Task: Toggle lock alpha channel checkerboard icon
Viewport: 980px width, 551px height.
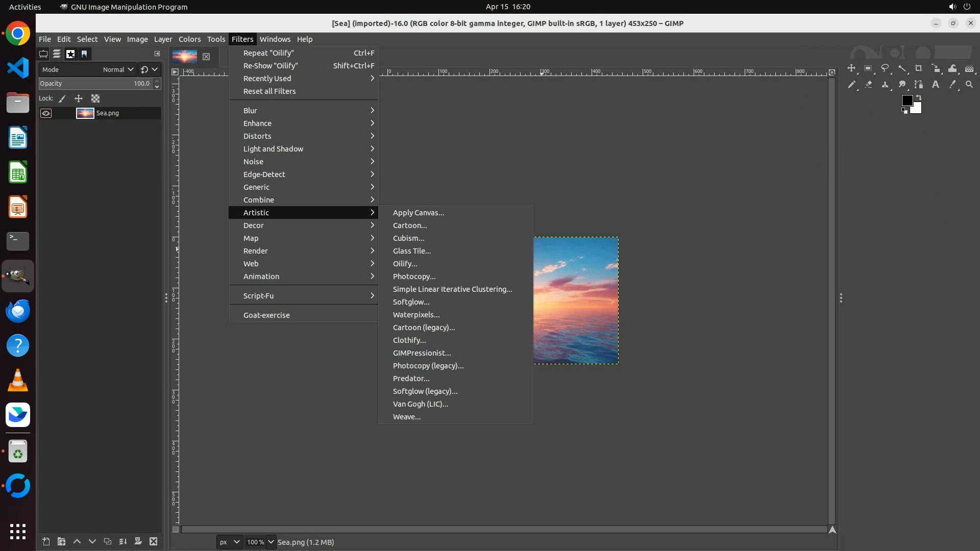Action: [x=95, y=98]
